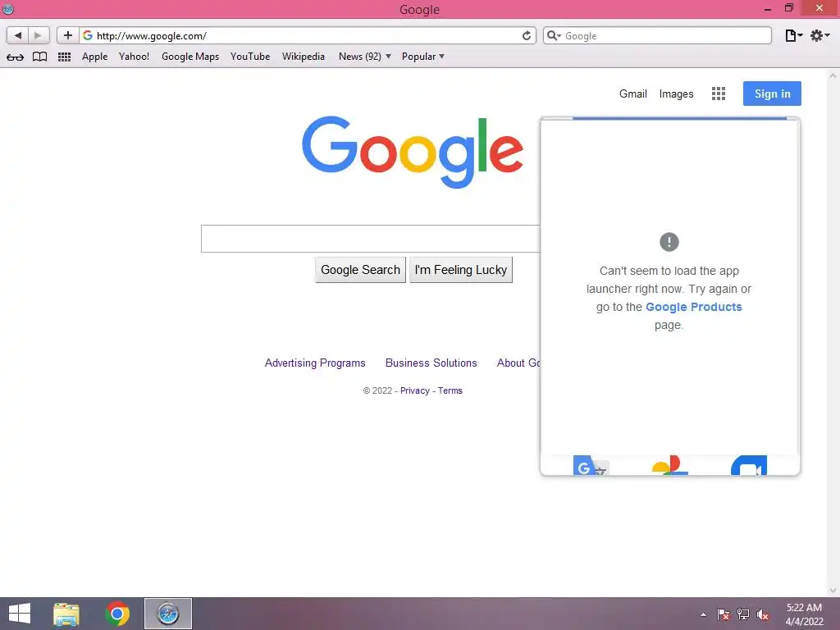Open Top Sites grid icon in bookmarks bar
The width and height of the screenshot is (840, 630).
pos(64,57)
